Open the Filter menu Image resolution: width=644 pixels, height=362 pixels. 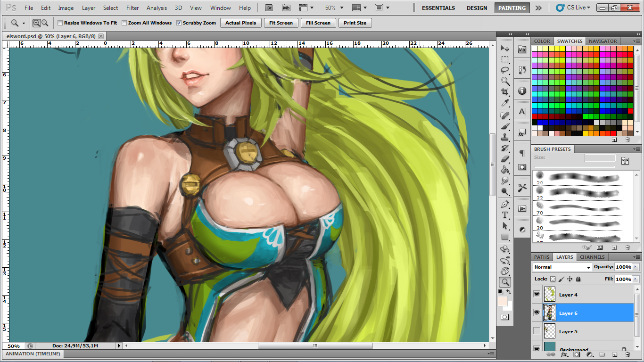pos(132,8)
